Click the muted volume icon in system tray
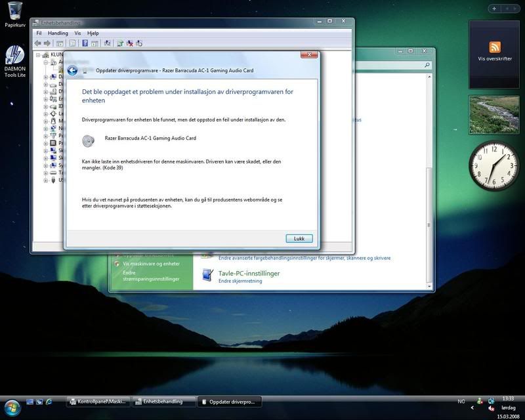Screen dimensions: 525x420 pos(491,408)
